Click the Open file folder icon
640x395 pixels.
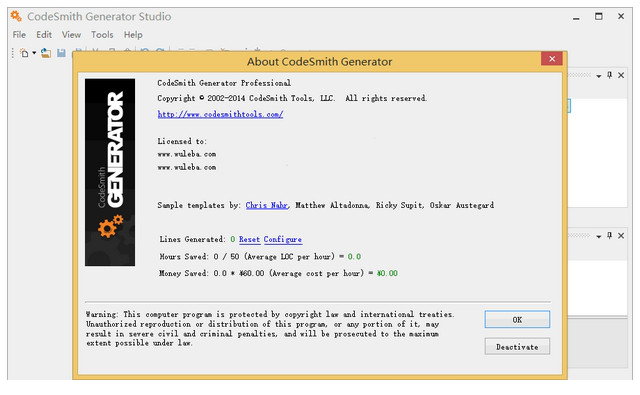(46, 53)
